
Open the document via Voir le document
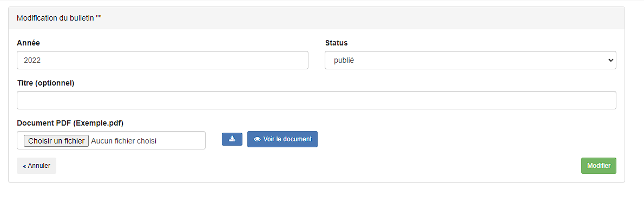pyautogui.click(x=282, y=139)
